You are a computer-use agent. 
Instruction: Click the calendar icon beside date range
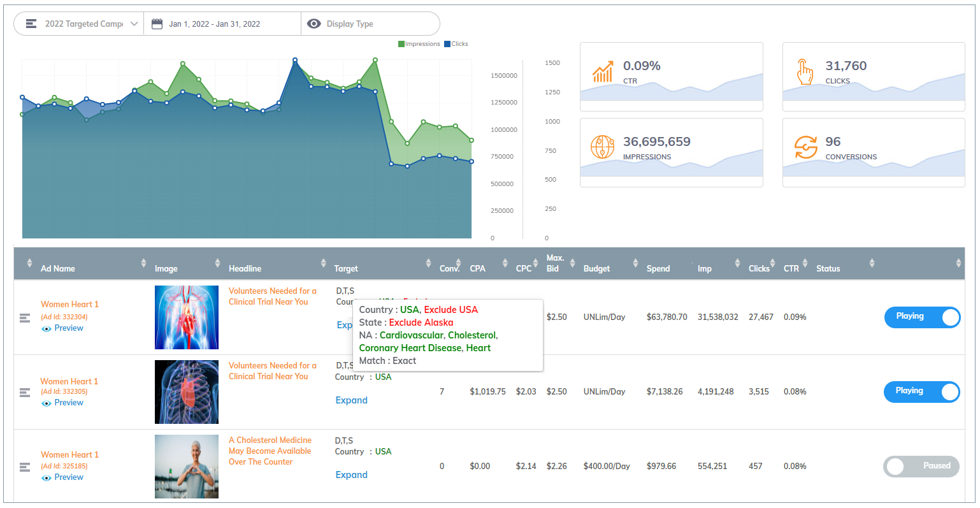click(157, 24)
